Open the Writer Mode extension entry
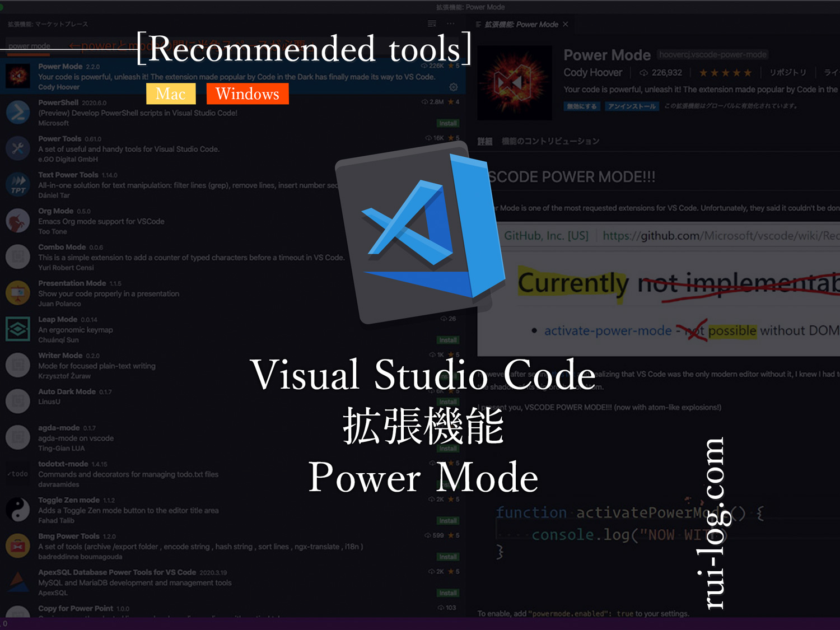Viewport: 840px width, 630px height. tap(232, 365)
